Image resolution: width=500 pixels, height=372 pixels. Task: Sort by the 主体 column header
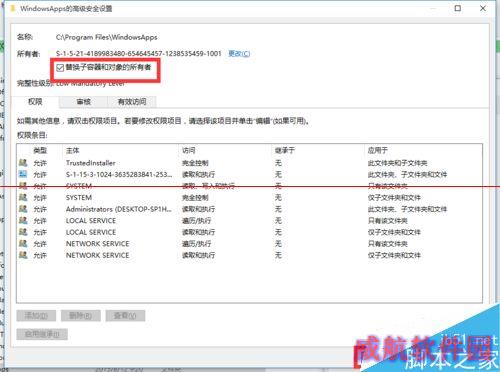[72, 150]
